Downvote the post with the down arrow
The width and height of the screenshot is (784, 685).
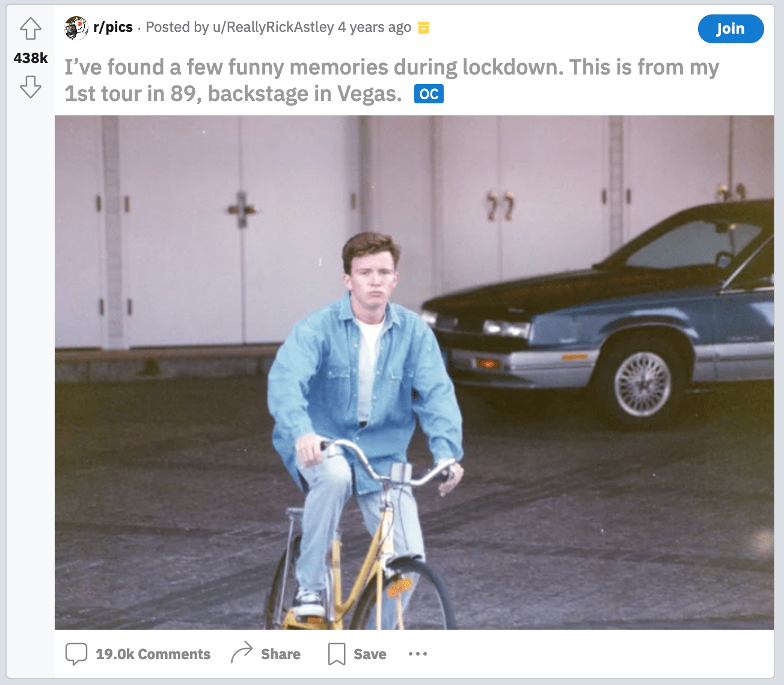31,87
